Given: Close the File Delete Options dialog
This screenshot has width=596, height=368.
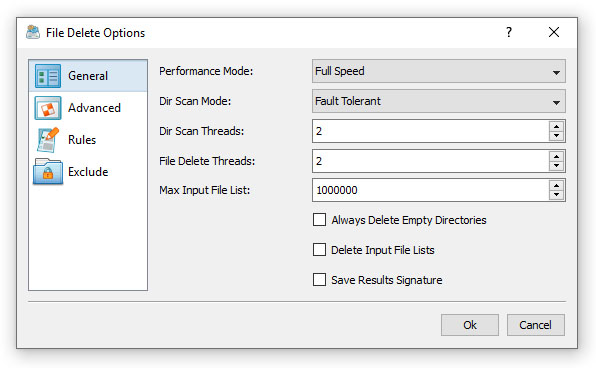Looking at the screenshot, I should [x=554, y=32].
